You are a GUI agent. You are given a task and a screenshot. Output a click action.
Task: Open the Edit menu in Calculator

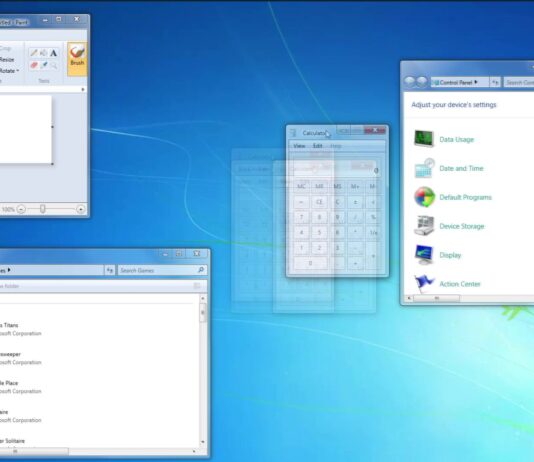[317, 146]
